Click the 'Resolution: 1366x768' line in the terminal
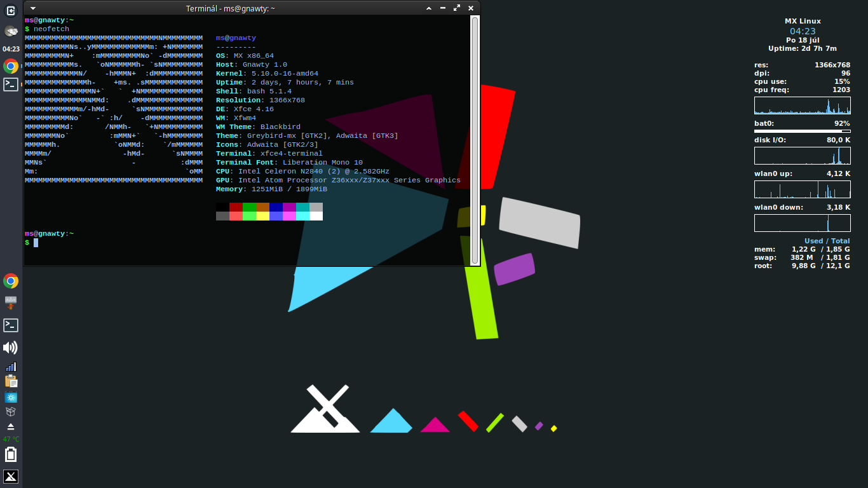 (x=261, y=100)
